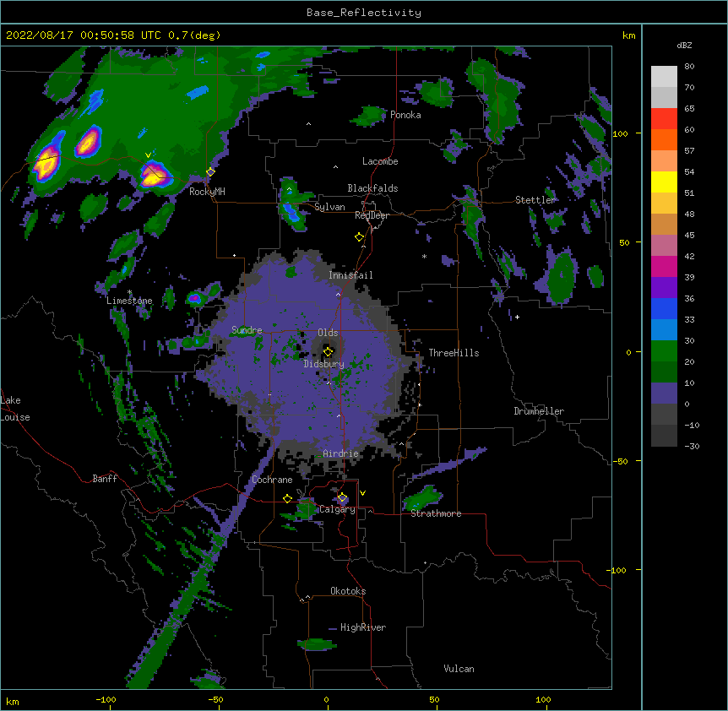Click the km label at bottom left

[x=12, y=701]
